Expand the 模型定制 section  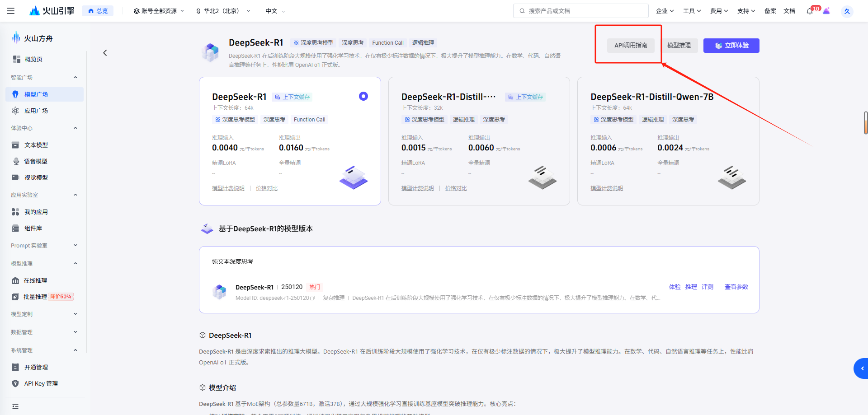[75, 314]
